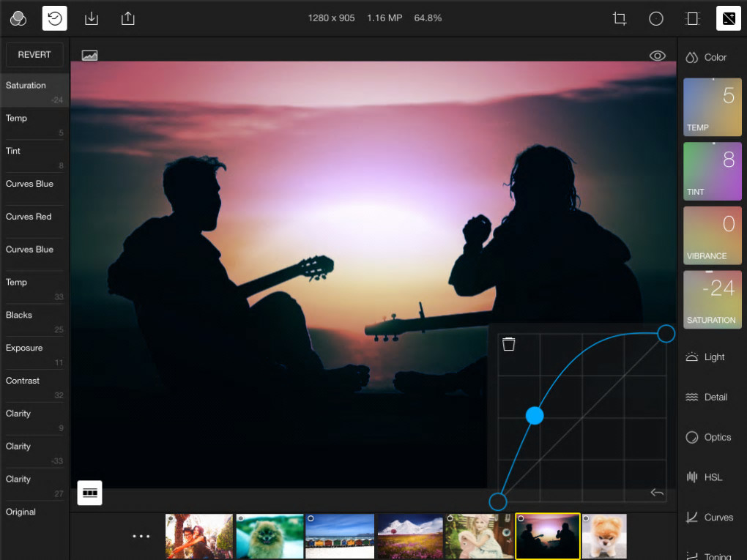Open the filters panel (overlapping circles icon)
Image resolution: width=747 pixels, height=560 pixels.
18,18
